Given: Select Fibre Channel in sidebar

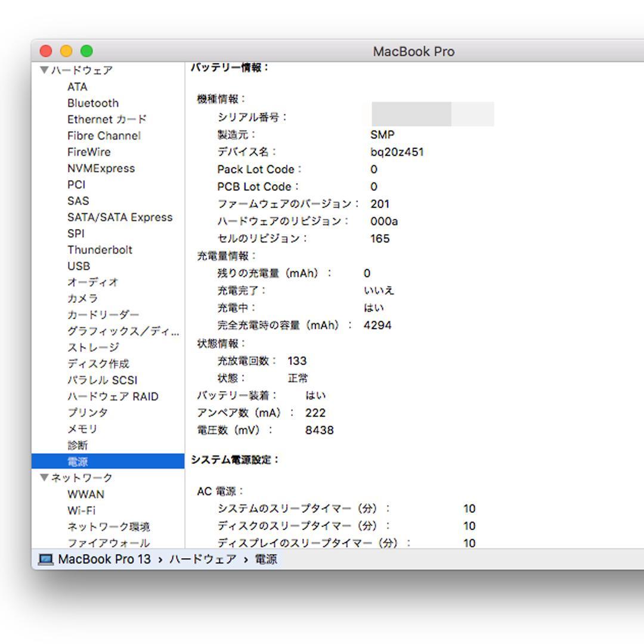Looking at the screenshot, I should [x=104, y=135].
